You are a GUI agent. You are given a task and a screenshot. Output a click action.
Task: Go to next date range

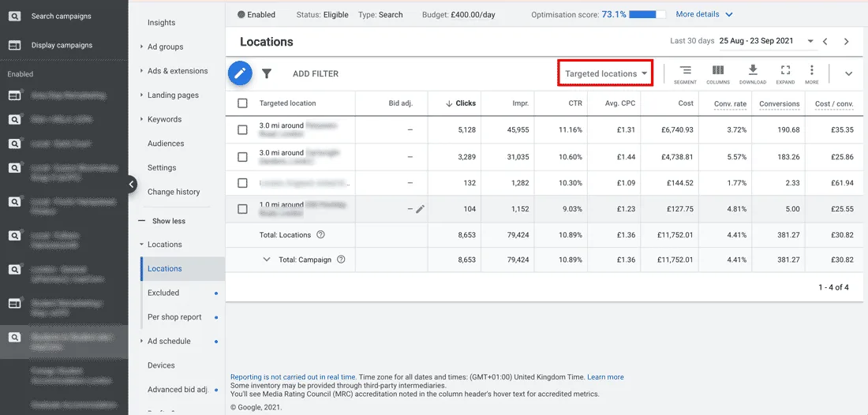(847, 42)
